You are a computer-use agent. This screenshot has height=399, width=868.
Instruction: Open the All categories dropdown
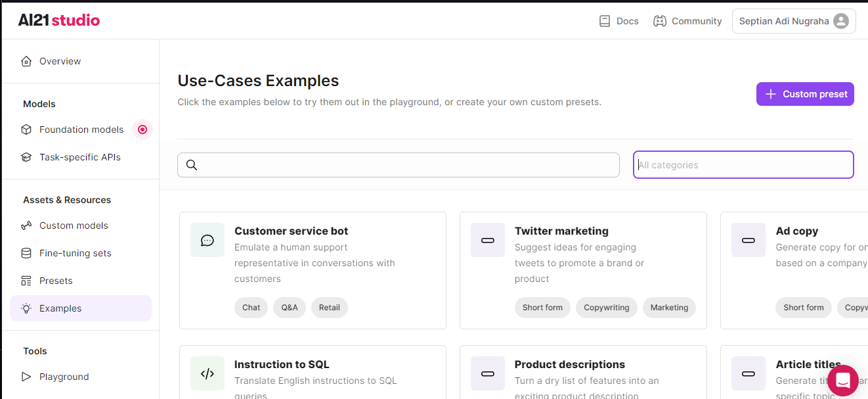point(743,165)
